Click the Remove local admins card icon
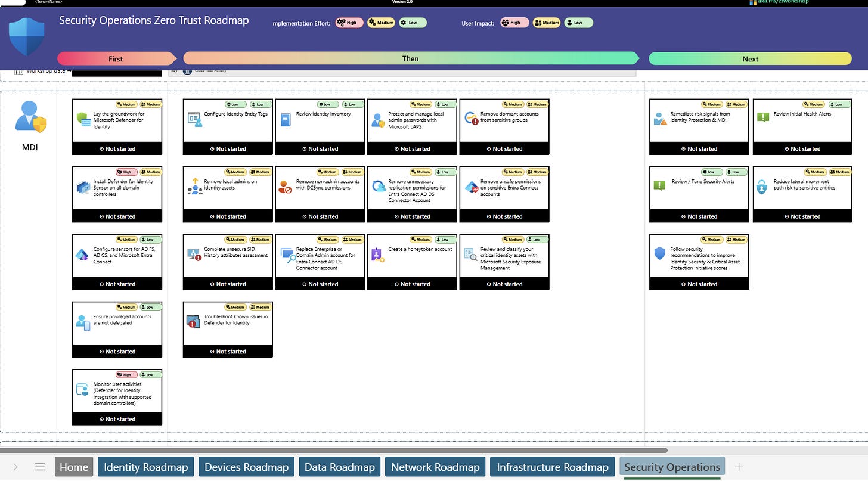This screenshot has width=868, height=481. [195, 186]
